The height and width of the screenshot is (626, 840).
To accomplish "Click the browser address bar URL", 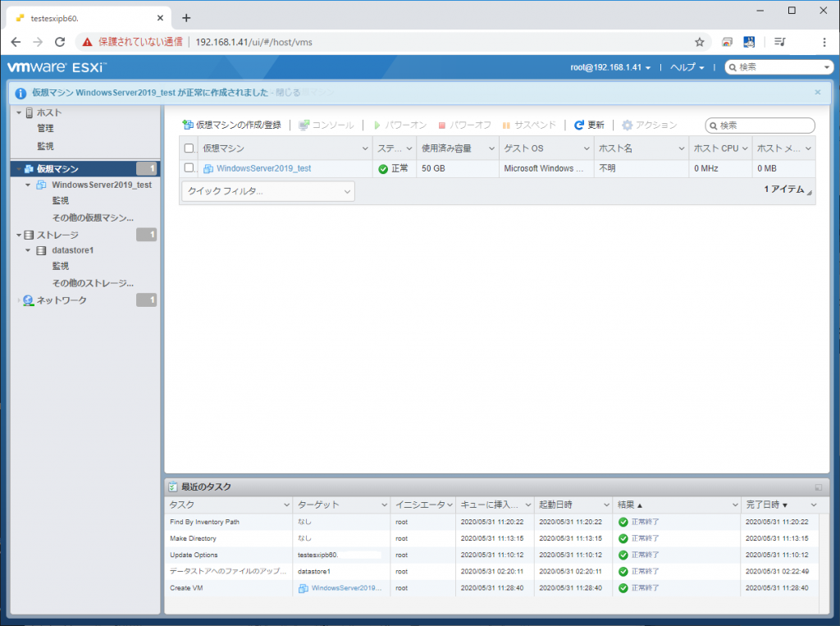I will pyautogui.click(x=253, y=42).
